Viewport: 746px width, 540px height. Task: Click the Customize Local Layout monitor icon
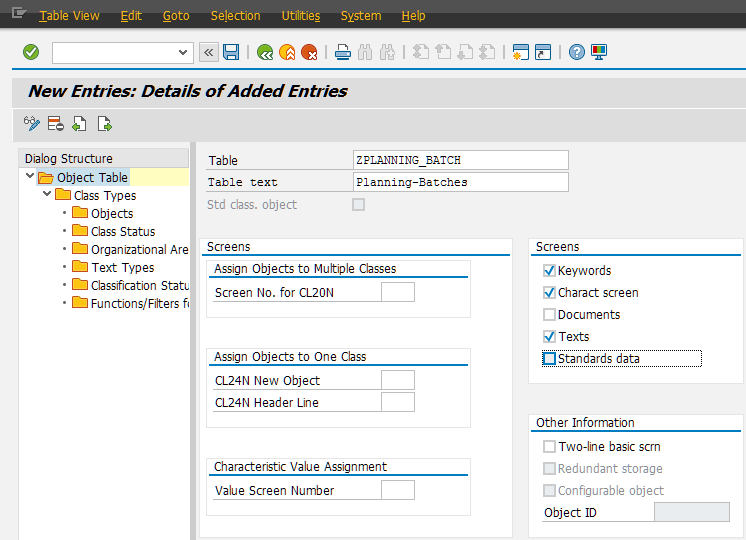tap(599, 52)
